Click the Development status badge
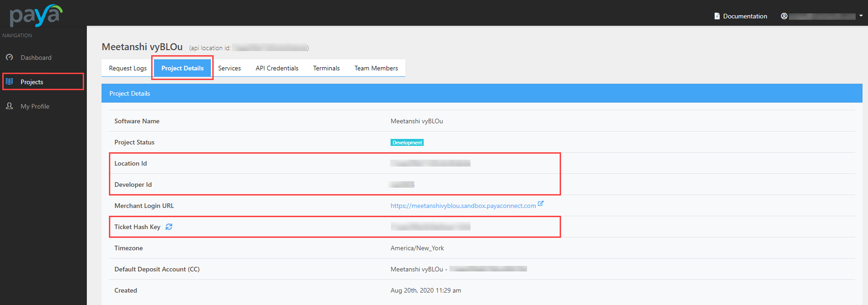The width and height of the screenshot is (868, 305). pyautogui.click(x=407, y=143)
